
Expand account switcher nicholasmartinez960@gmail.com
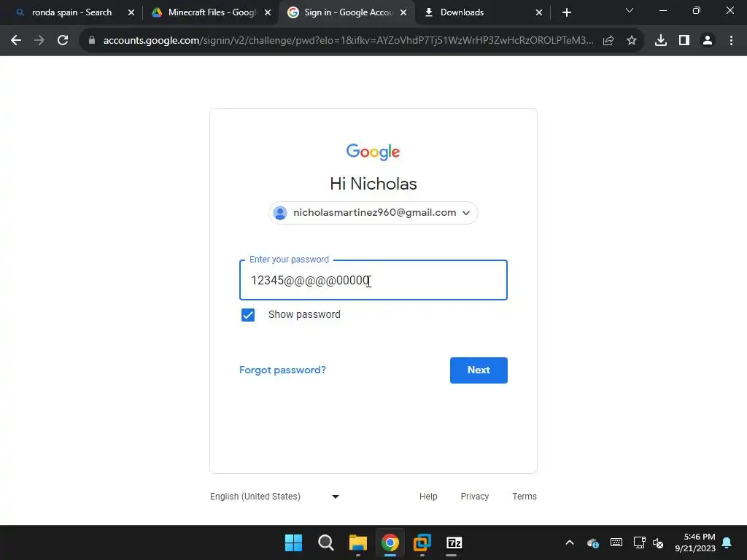point(373,213)
